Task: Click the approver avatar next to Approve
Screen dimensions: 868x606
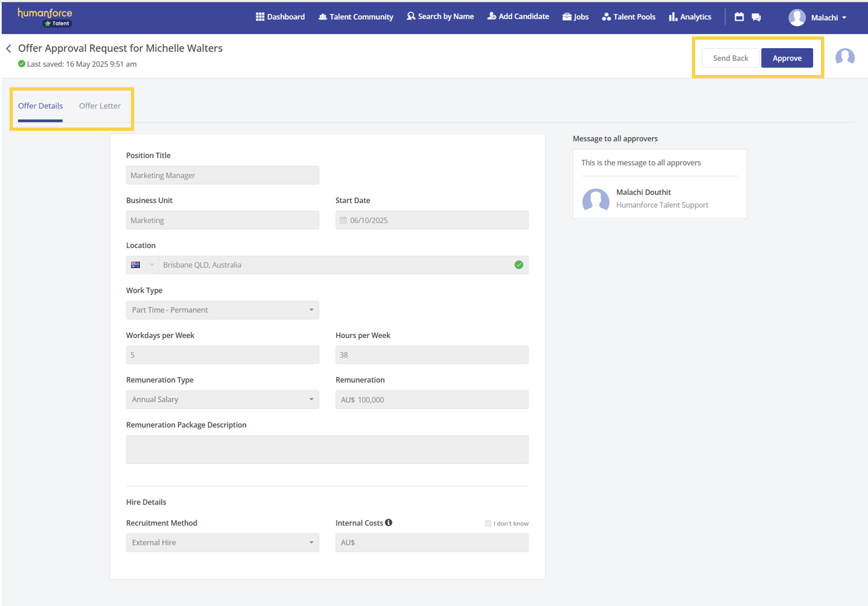Action: pos(845,57)
